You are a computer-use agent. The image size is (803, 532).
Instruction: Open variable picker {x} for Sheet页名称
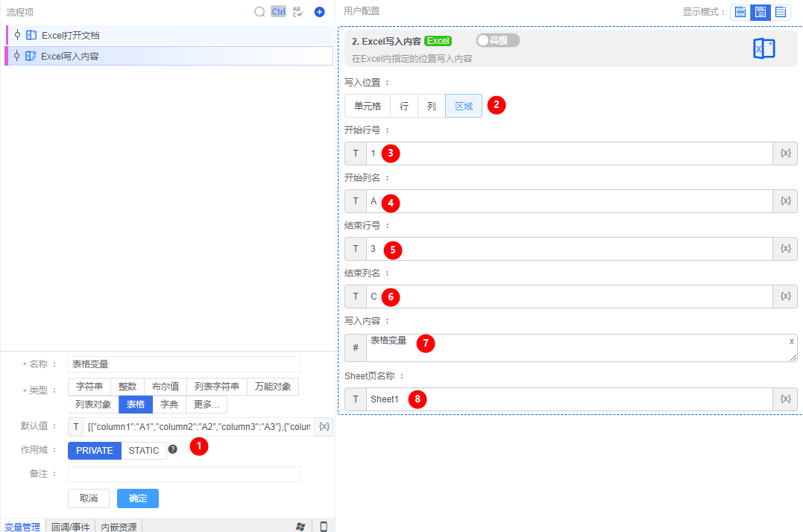(785, 399)
